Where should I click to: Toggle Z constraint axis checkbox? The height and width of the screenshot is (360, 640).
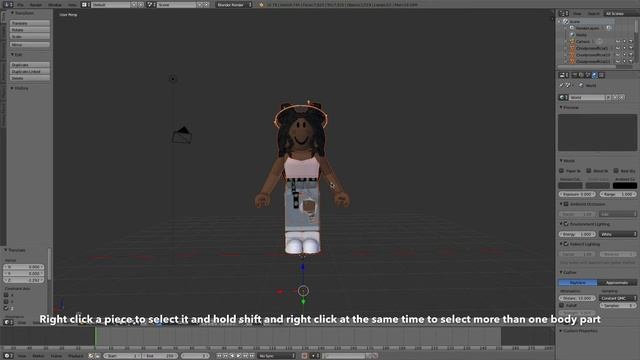(6, 308)
